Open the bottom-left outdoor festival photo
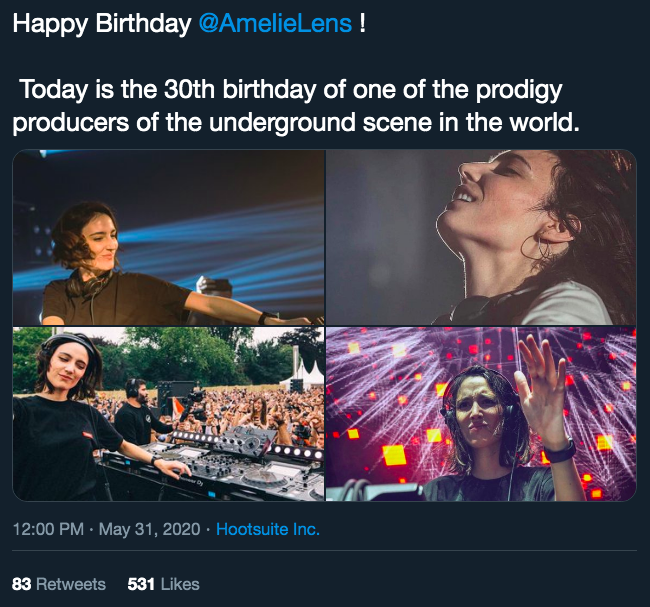The height and width of the screenshot is (607, 650). (x=168, y=413)
